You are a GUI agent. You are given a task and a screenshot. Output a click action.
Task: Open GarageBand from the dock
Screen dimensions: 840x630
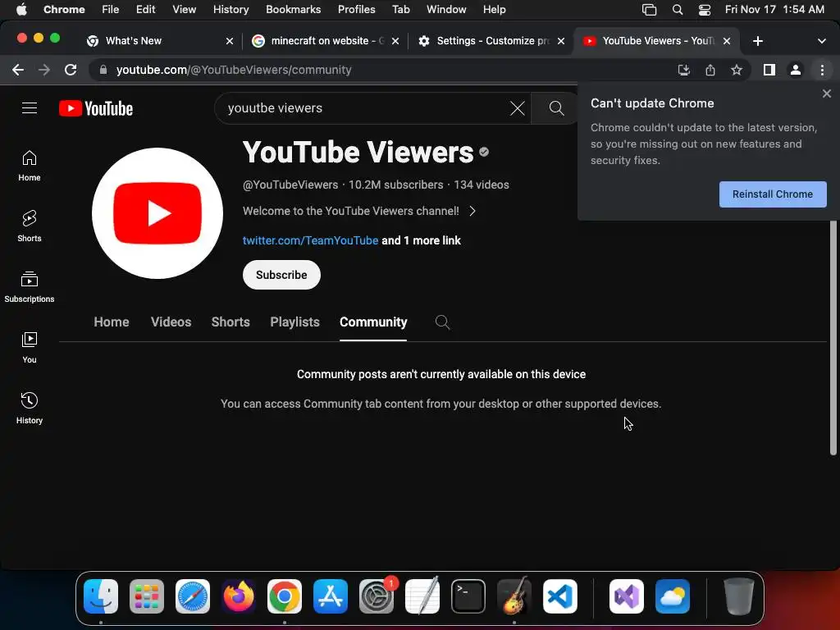click(x=514, y=596)
